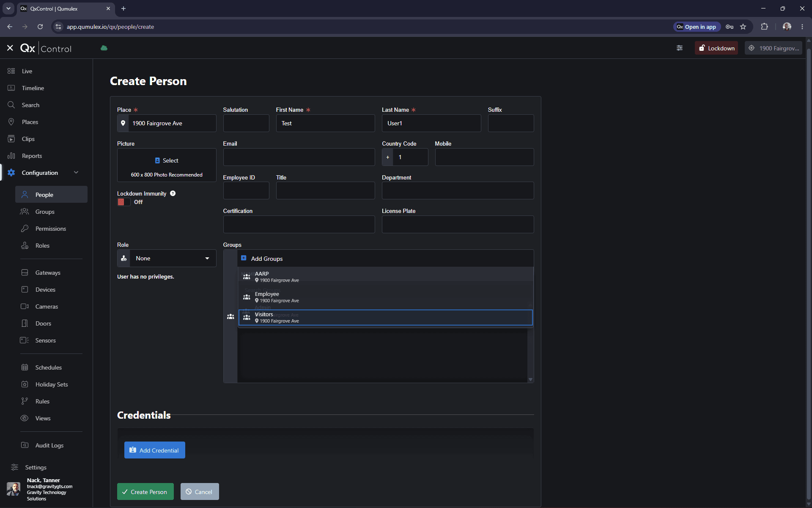
Task: Select the Employee group option
Action: [385, 297]
